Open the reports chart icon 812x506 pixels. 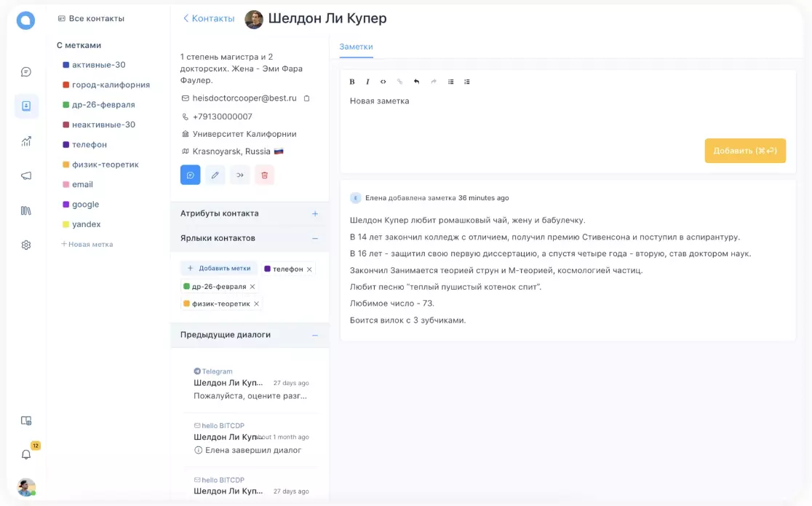(x=26, y=141)
